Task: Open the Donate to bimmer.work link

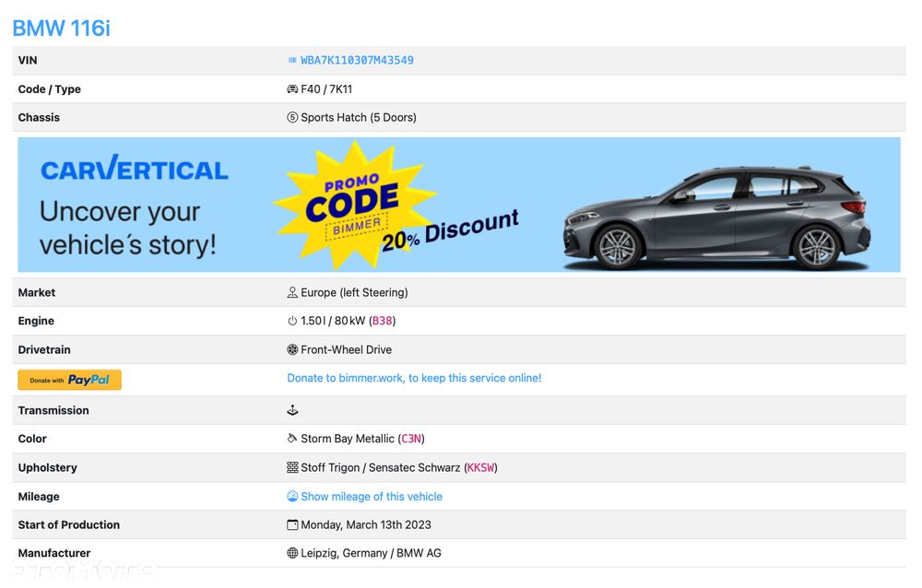Action: [414, 378]
